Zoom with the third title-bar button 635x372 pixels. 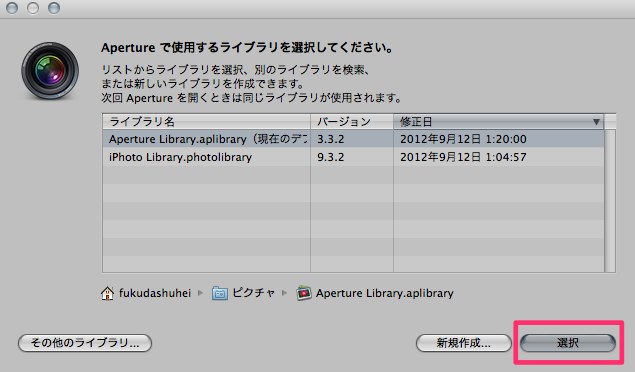[54, 8]
